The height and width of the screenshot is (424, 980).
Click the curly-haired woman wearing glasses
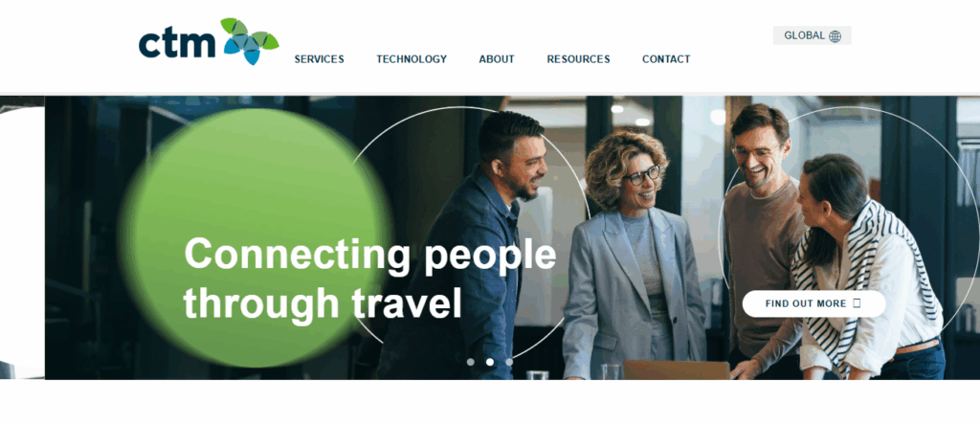[x=632, y=257]
